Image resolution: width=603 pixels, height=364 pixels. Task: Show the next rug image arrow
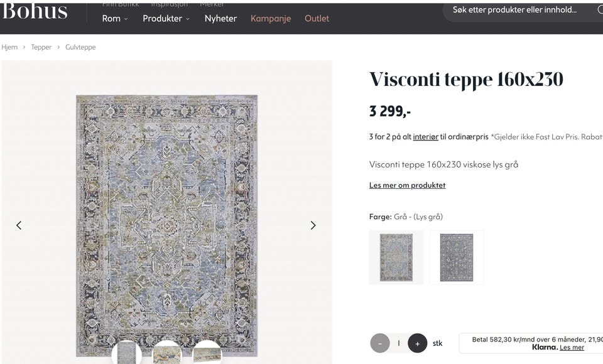click(x=313, y=226)
